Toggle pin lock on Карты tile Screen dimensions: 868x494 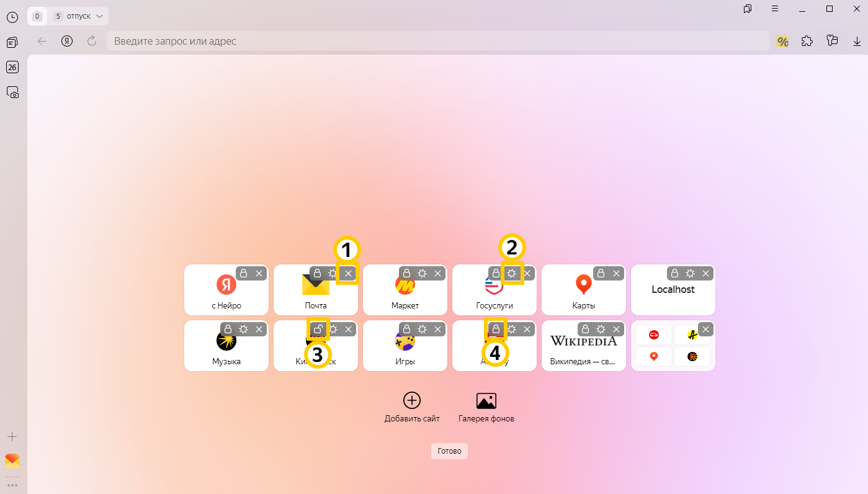pyautogui.click(x=601, y=273)
